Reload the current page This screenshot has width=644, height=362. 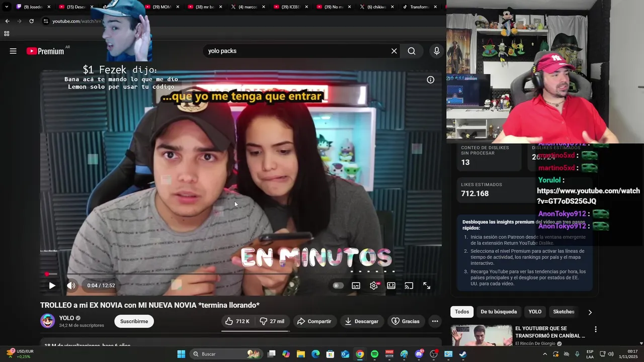[x=31, y=21]
